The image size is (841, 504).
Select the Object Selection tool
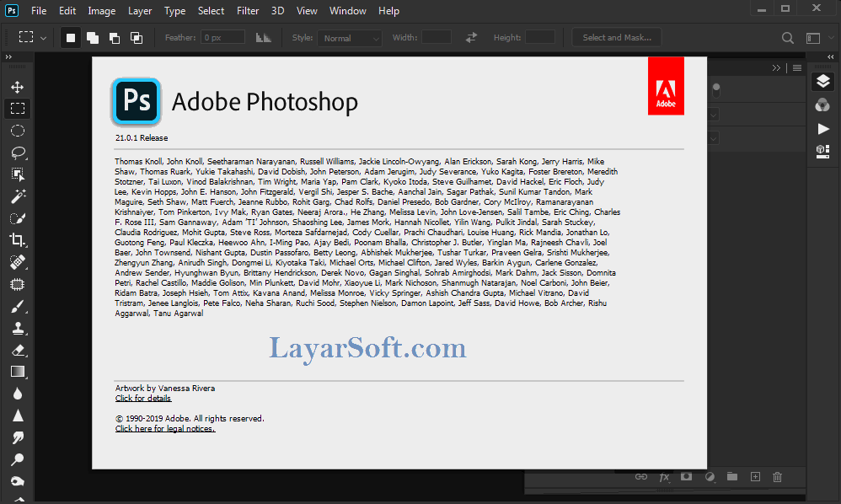pyautogui.click(x=18, y=174)
